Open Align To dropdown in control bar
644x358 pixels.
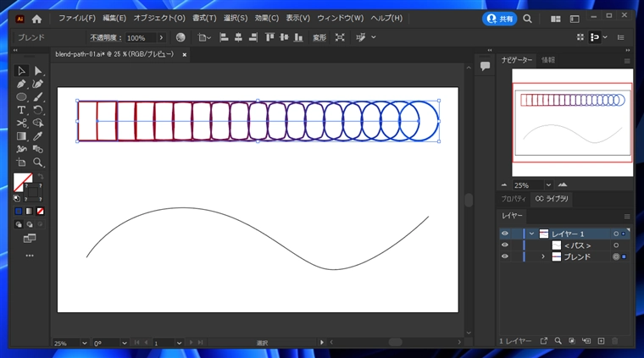click(203, 38)
